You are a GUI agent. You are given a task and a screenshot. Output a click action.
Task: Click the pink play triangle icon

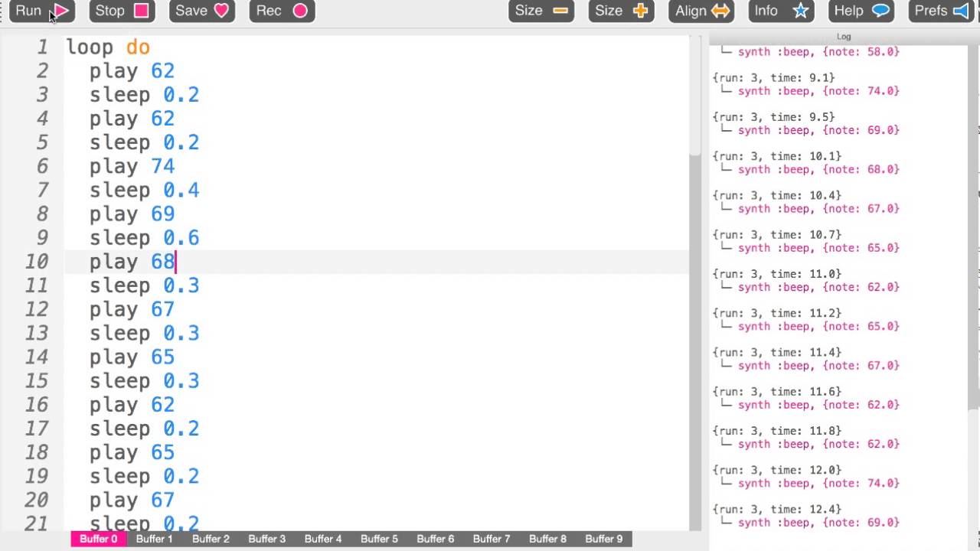pos(61,11)
